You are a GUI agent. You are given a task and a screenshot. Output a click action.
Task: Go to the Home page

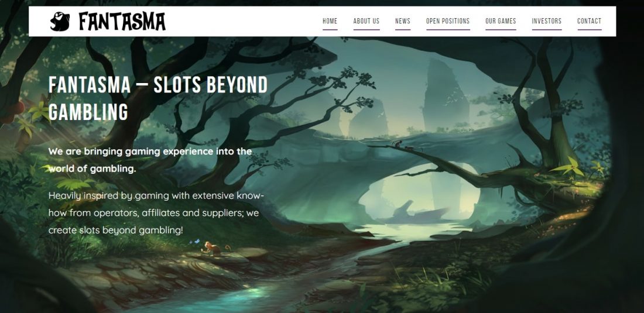coord(330,21)
